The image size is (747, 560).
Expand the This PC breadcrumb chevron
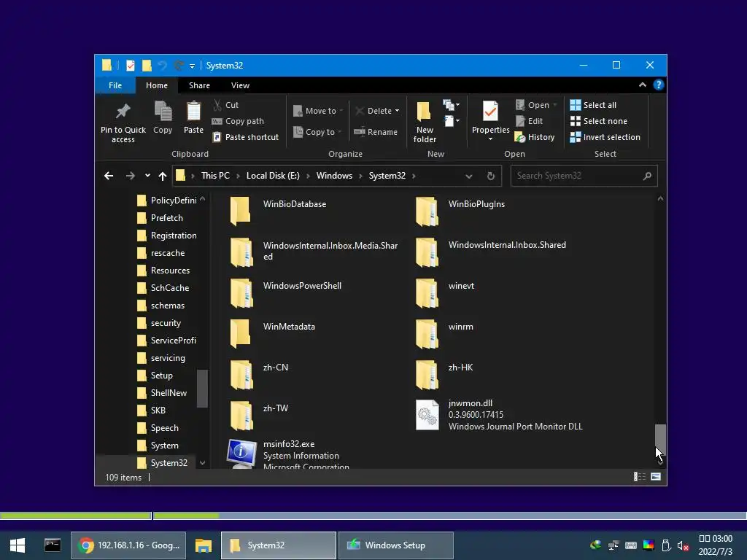(238, 176)
